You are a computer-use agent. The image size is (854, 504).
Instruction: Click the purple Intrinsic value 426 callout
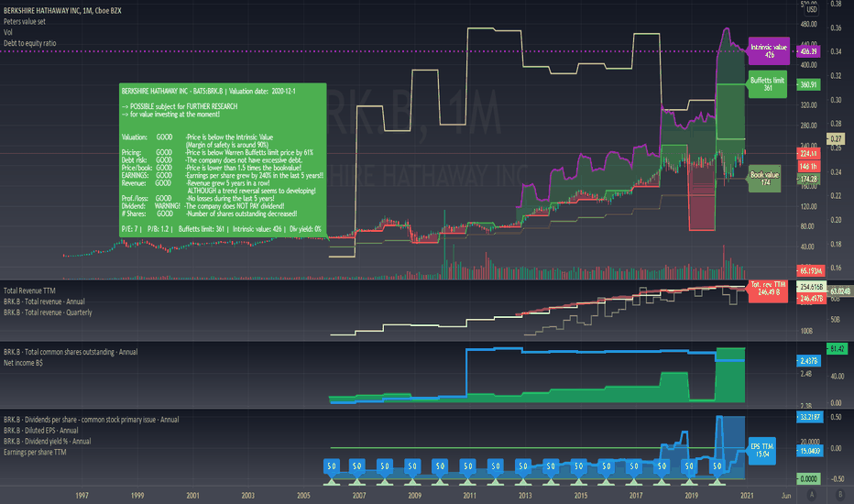tap(769, 50)
